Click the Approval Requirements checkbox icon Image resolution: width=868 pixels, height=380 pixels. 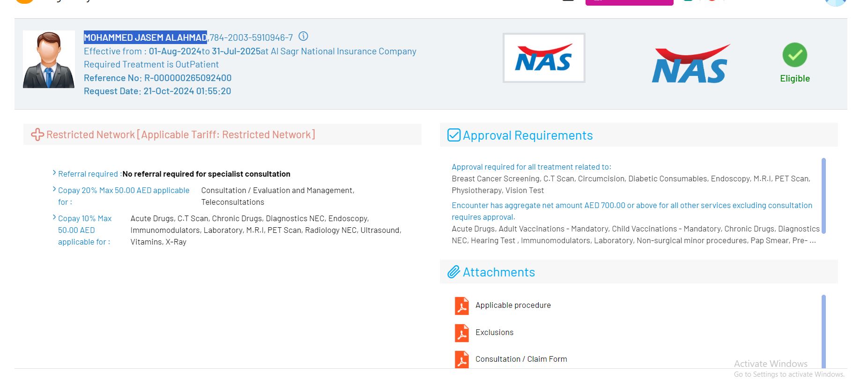click(454, 135)
